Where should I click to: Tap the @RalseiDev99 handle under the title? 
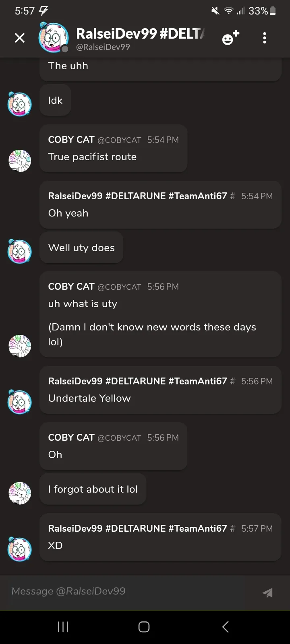point(103,47)
